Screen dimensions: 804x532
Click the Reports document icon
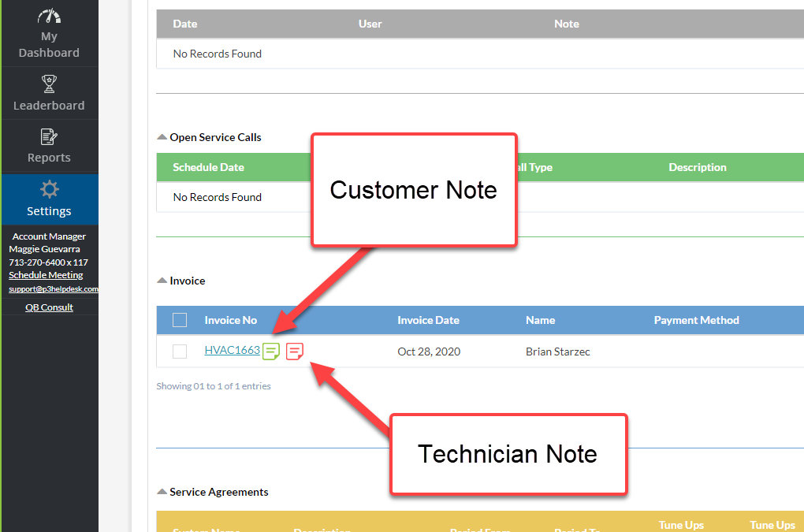49,137
